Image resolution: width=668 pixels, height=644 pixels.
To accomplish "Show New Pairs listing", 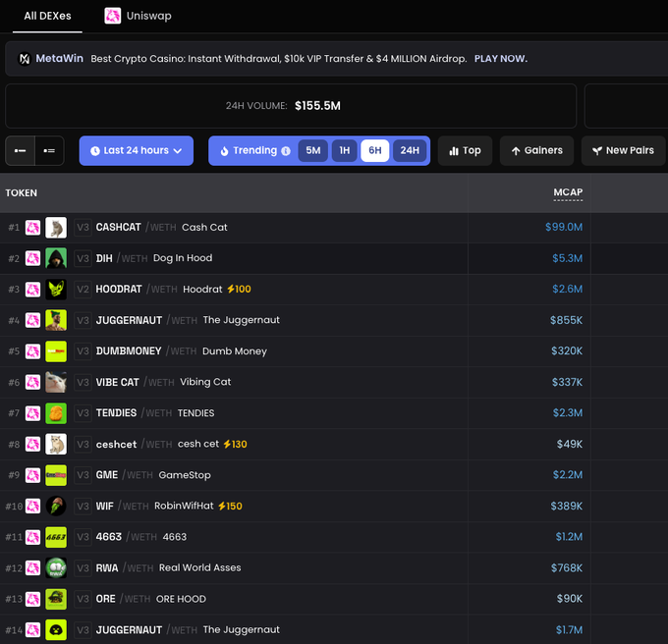I will coord(623,150).
